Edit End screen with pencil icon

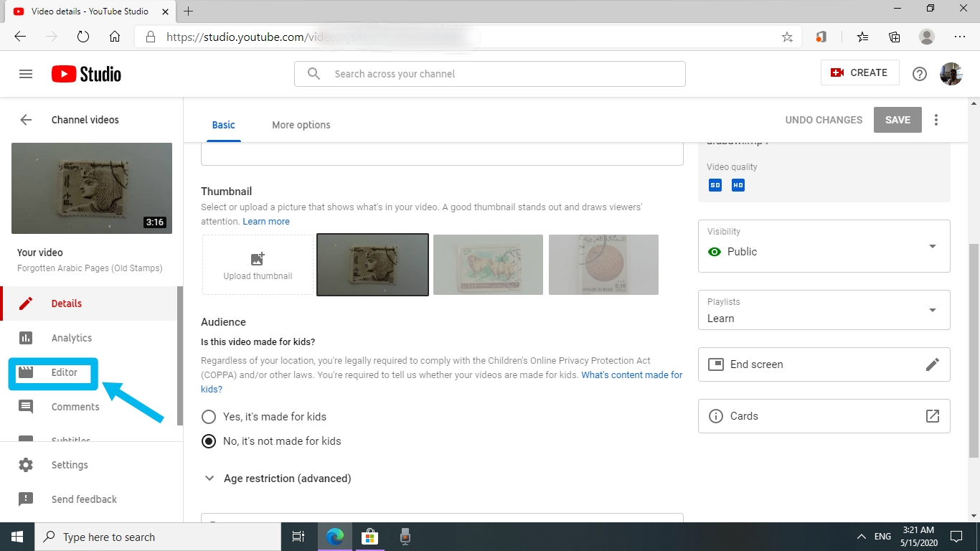[x=933, y=364]
